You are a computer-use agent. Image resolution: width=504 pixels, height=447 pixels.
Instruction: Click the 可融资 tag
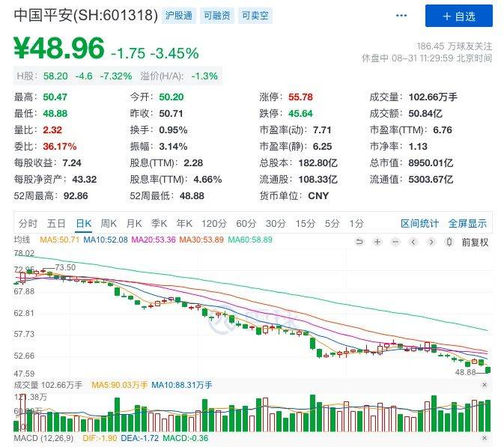217,16
